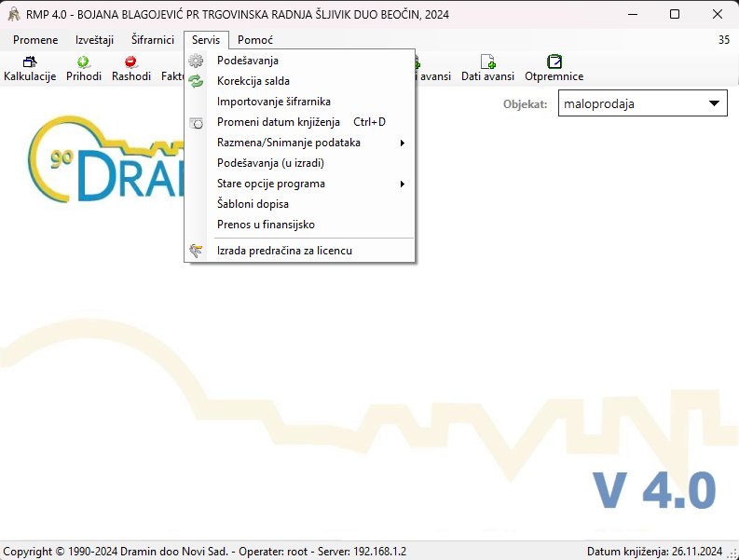Choose Izrada predračuna za licencu
739x560 pixels.
click(x=300, y=251)
